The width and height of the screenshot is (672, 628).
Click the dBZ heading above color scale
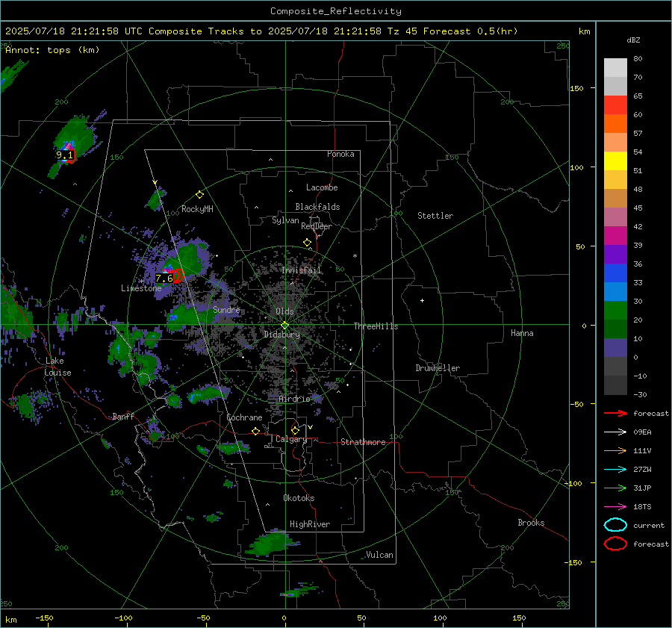[x=633, y=40]
